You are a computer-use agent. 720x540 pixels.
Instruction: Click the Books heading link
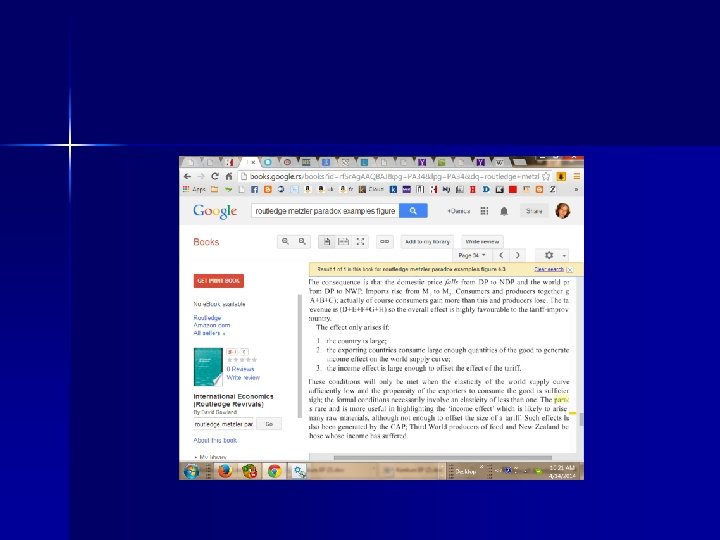coord(206,242)
